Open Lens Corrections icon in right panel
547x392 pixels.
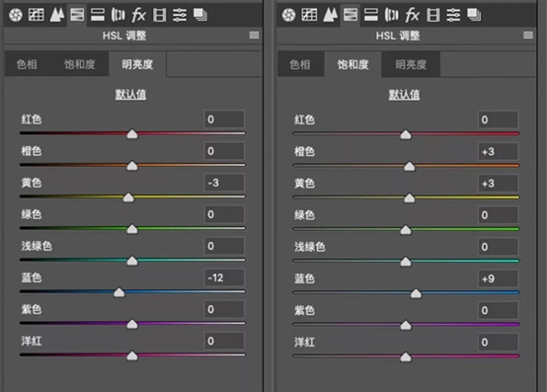[391, 15]
